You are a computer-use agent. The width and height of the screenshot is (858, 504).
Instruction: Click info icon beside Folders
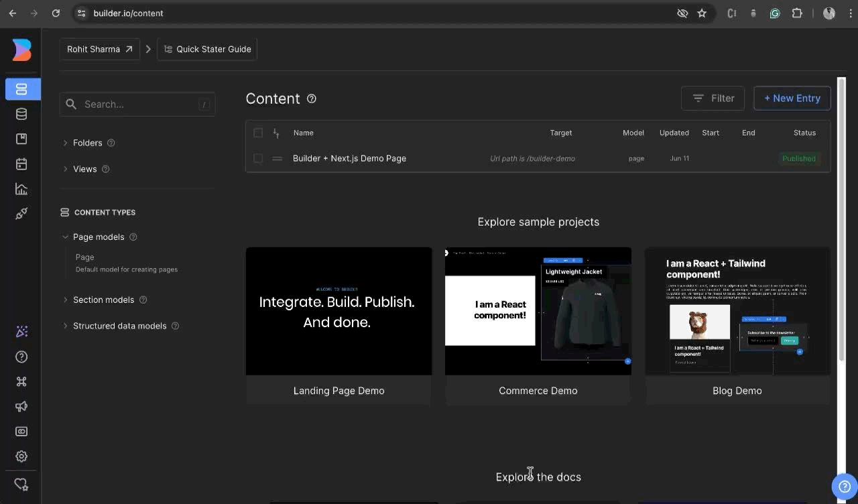tap(111, 143)
